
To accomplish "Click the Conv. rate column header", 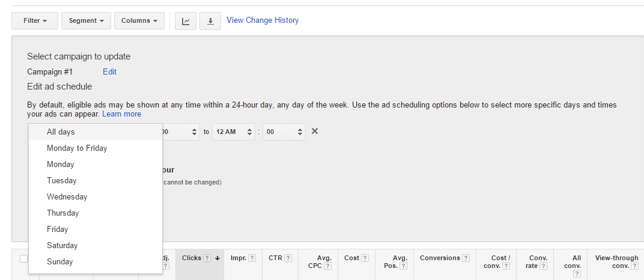I will [x=536, y=261].
